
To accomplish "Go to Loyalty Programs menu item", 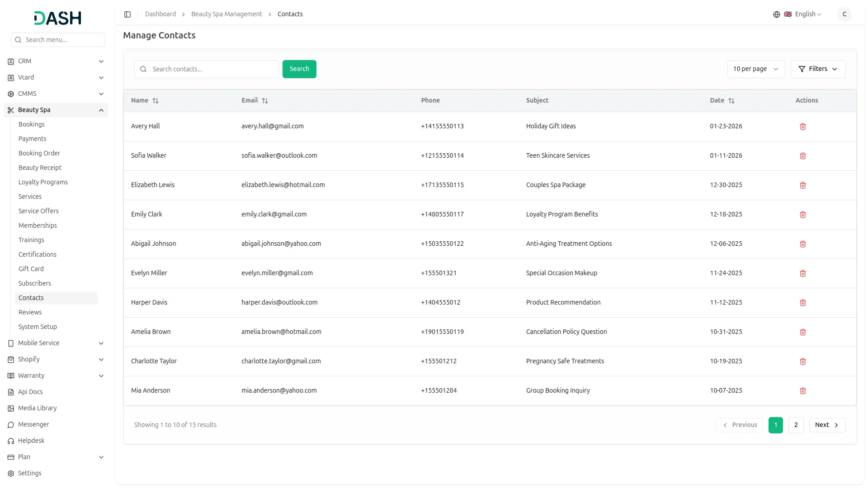I will coord(43,182).
